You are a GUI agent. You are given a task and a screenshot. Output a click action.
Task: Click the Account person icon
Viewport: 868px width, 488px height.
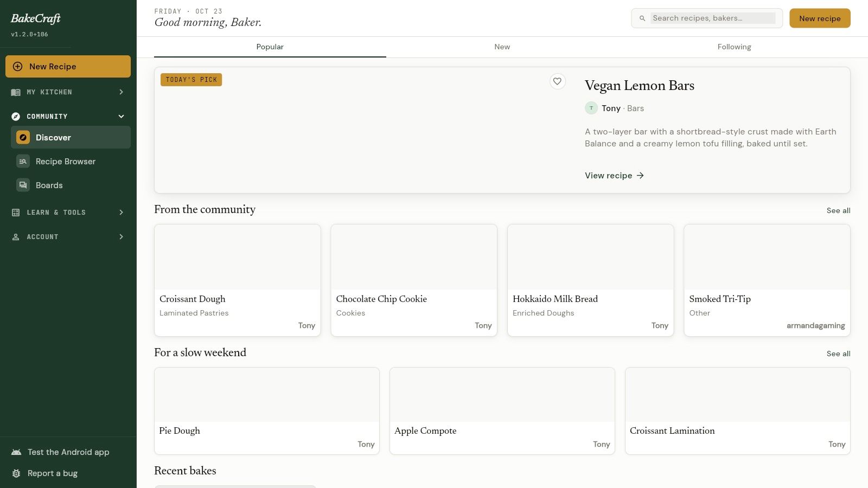point(16,237)
